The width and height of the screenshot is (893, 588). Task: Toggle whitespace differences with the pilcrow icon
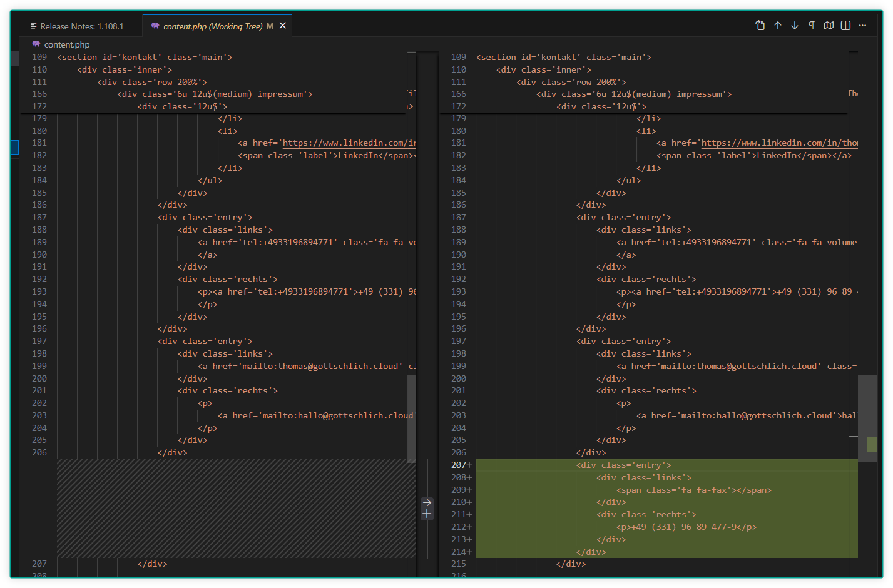pyautogui.click(x=810, y=25)
